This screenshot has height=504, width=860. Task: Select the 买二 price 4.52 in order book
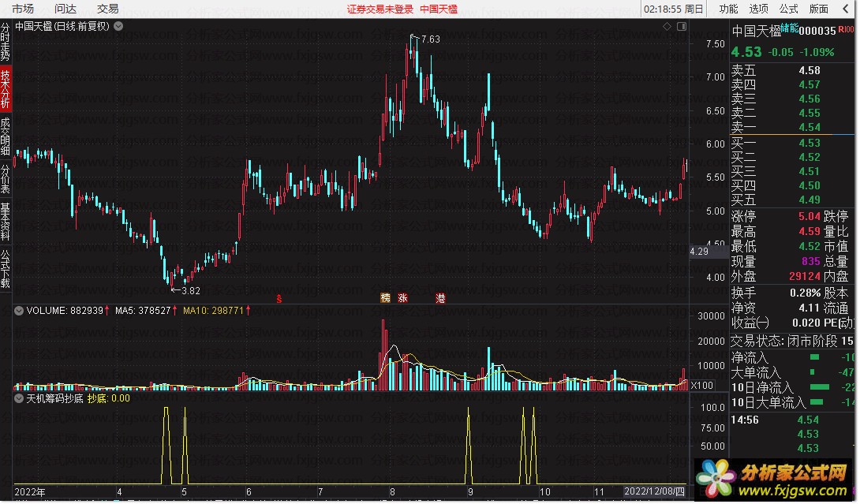(810, 158)
